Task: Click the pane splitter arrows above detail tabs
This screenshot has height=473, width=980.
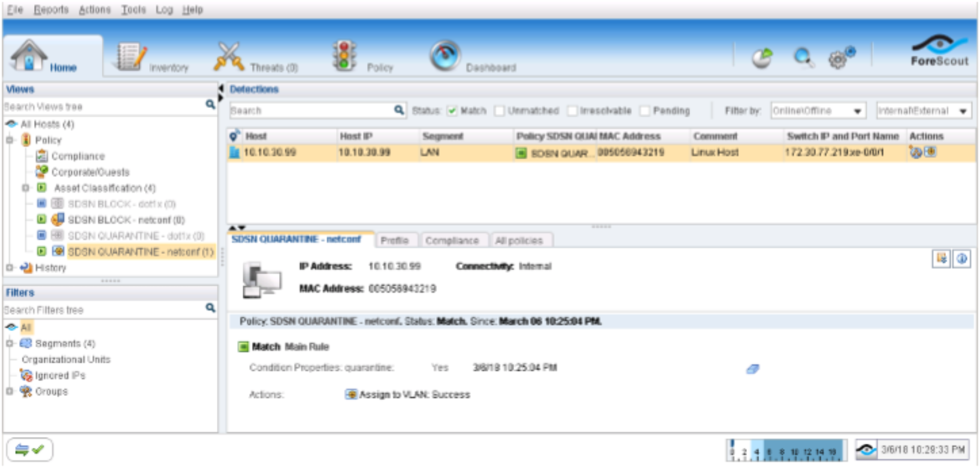Action: [x=238, y=228]
